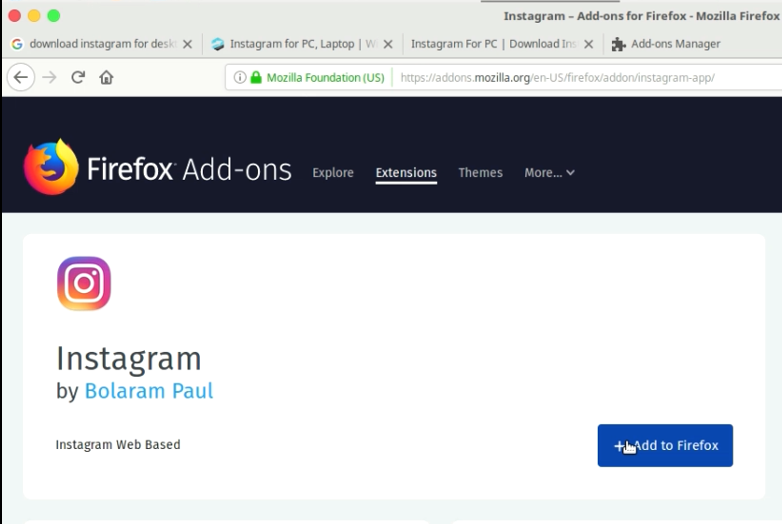782x524 pixels.
Task: Click the Firefox logo in header
Action: click(51, 168)
